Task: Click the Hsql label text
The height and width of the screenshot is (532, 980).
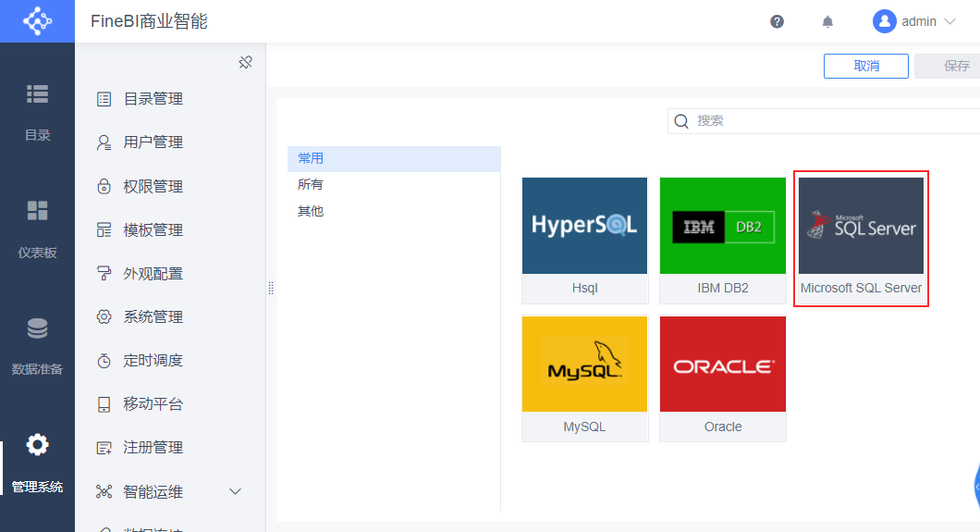Action: click(584, 288)
